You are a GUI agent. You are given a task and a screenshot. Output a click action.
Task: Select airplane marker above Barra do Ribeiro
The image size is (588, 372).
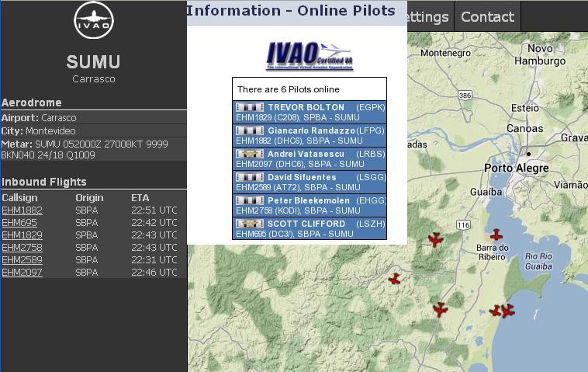pos(496,234)
